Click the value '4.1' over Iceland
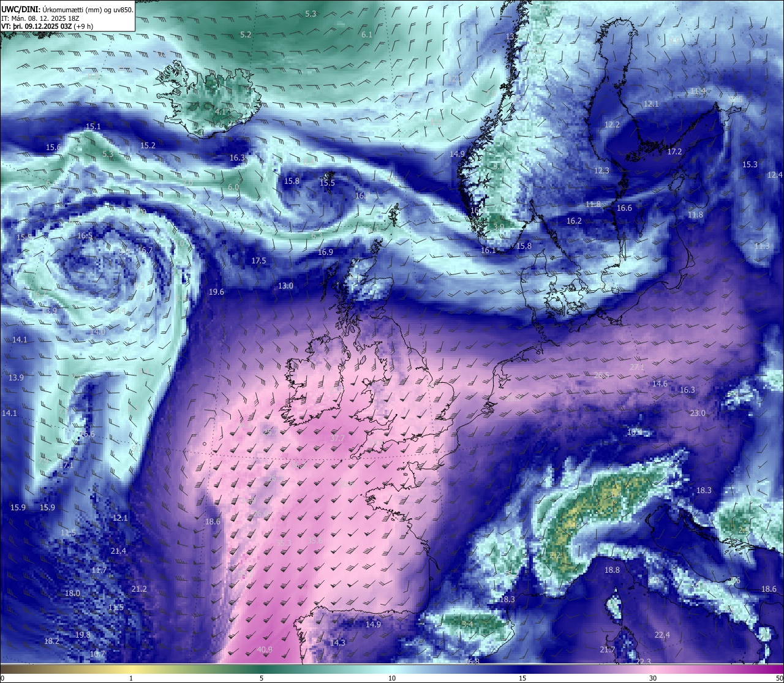The height and width of the screenshot is (683, 784). point(221,112)
